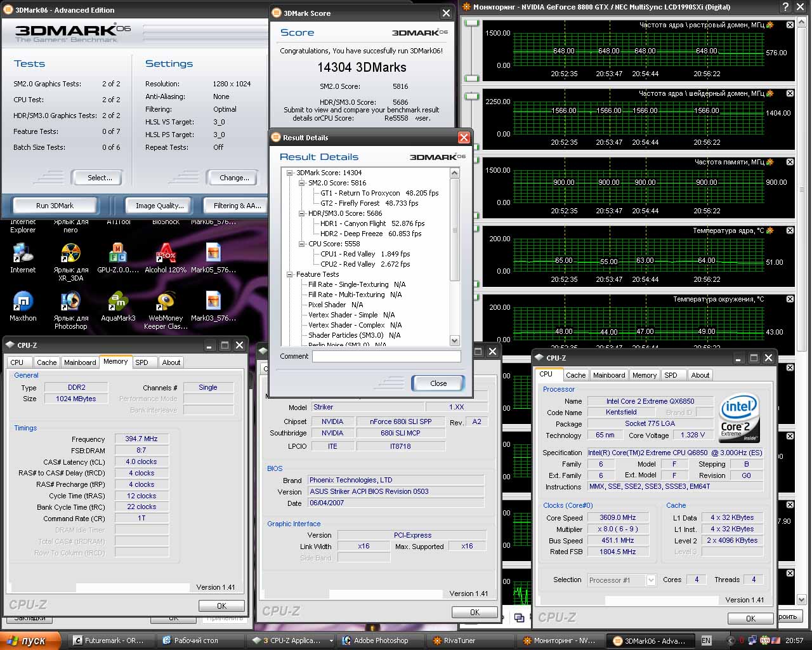Click the red tray icon beside the network icon
This screenshot has height=650, width=812.
[741, 640]
